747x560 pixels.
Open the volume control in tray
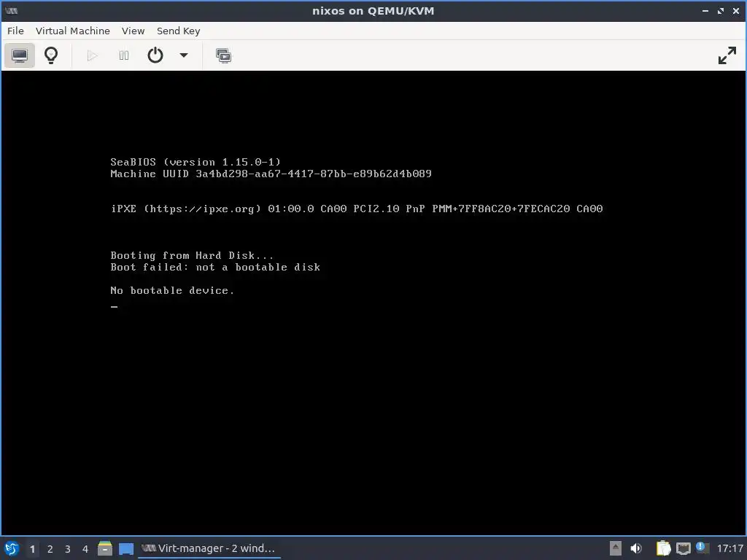tap(636, 548)
